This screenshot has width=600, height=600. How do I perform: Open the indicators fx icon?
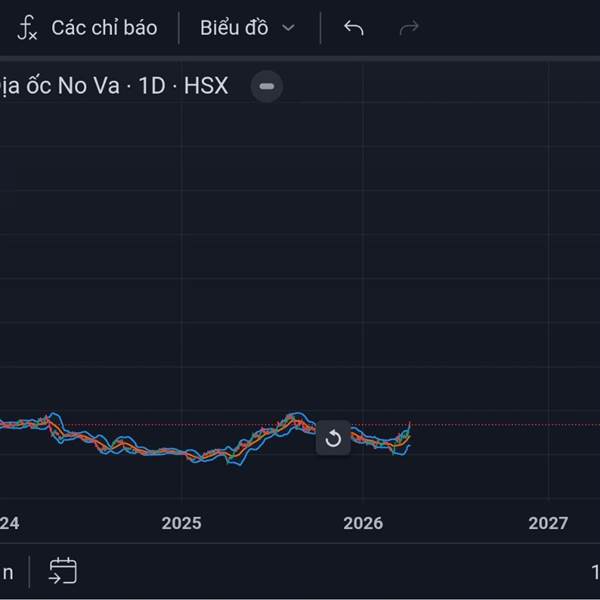pos(27,28)
